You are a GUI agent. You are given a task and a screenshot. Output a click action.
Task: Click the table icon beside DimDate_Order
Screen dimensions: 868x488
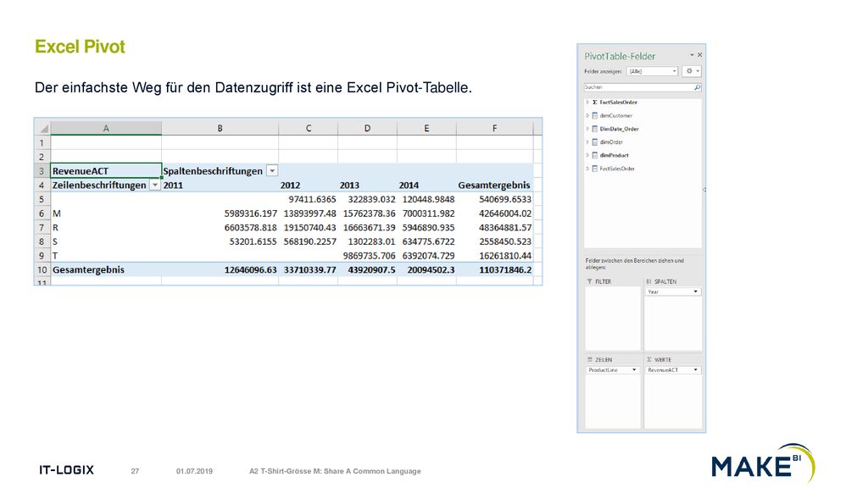click(594, 129)
